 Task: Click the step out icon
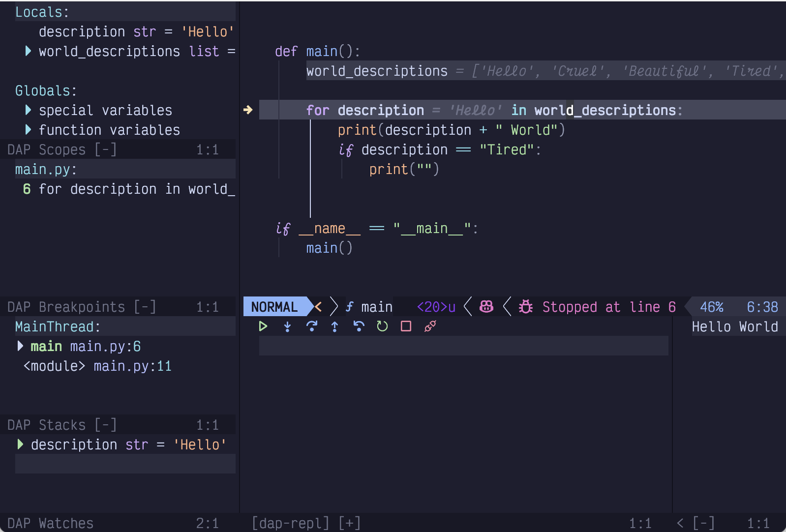click(x=335, y=326)
